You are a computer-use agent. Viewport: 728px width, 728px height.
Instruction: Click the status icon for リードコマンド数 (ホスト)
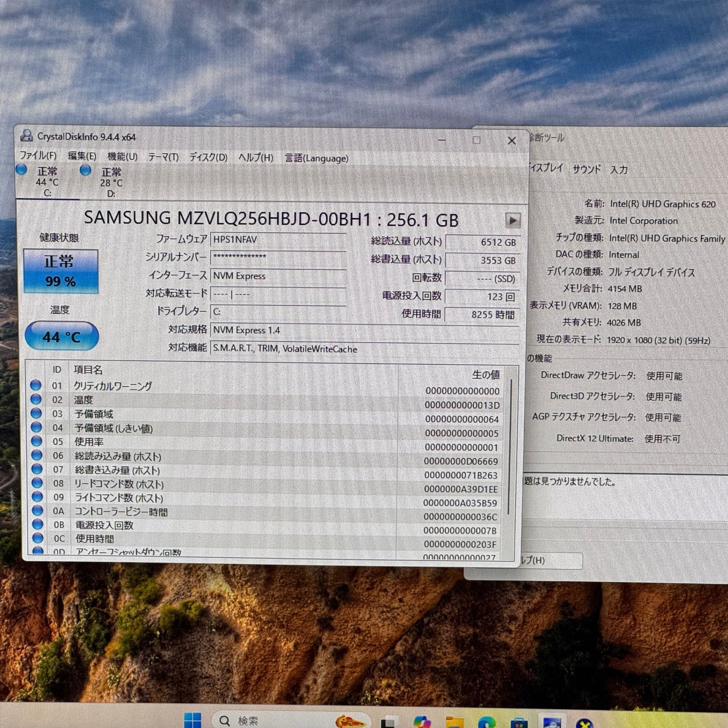(37, 483)
